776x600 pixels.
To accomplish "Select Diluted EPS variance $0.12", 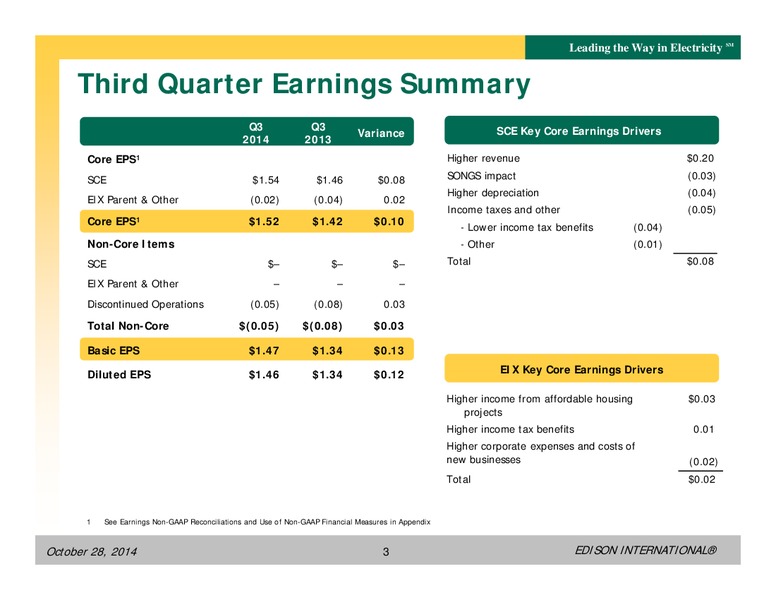I will (x=388, y=375).
